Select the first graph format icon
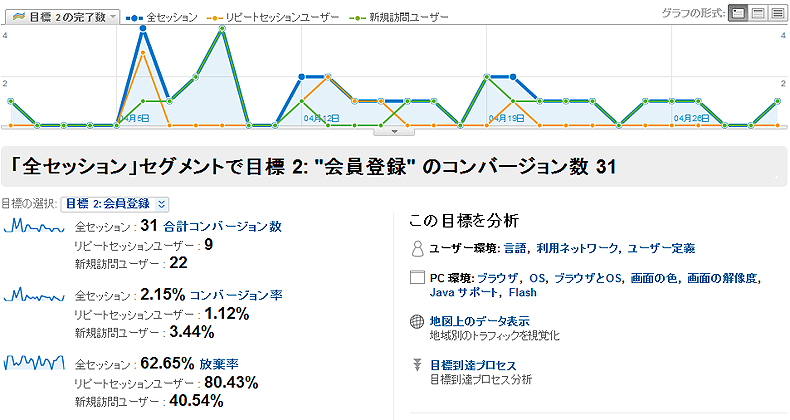This screenshot has height=420, width=790. 738,13
